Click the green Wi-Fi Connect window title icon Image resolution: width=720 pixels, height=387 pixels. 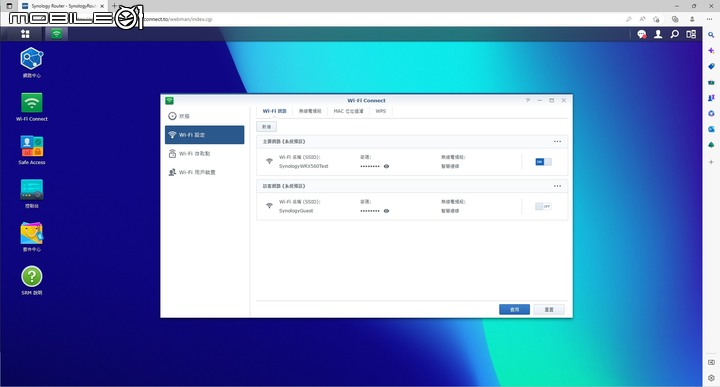[169, 101]
